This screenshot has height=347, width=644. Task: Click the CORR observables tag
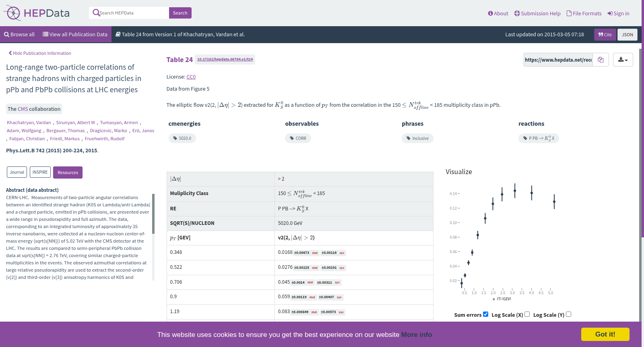pyautogui.click(x=298, y=138)
